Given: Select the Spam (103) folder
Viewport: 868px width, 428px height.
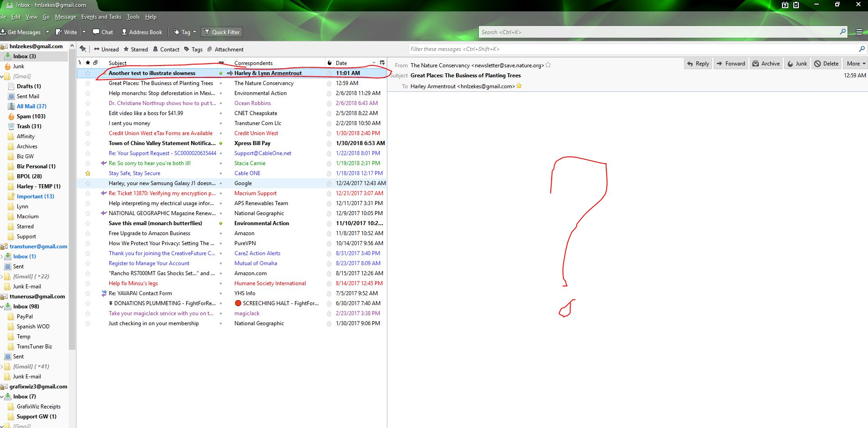Looking at the screenshot, I should pos(31,116).
